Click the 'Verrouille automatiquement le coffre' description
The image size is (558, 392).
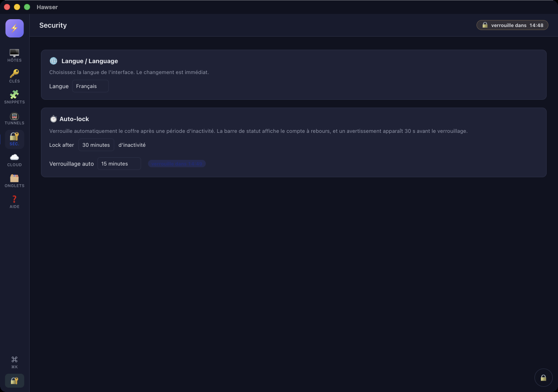click(259, 131)
